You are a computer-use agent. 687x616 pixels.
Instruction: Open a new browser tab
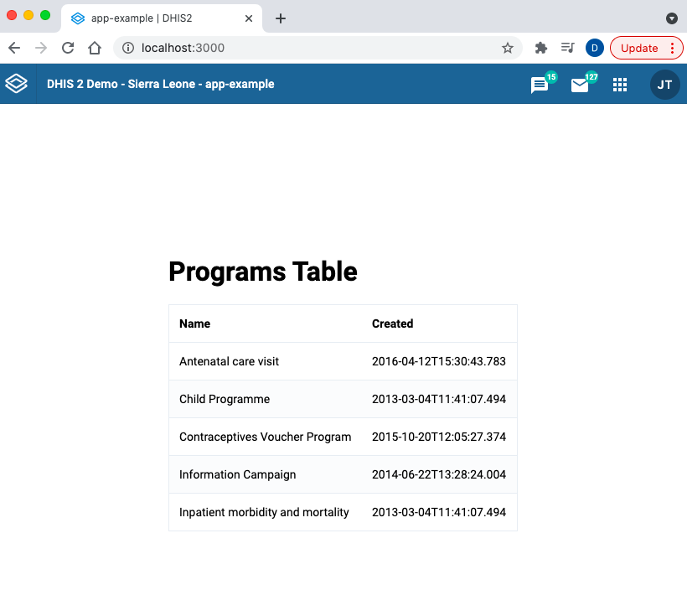coord(281,18)
